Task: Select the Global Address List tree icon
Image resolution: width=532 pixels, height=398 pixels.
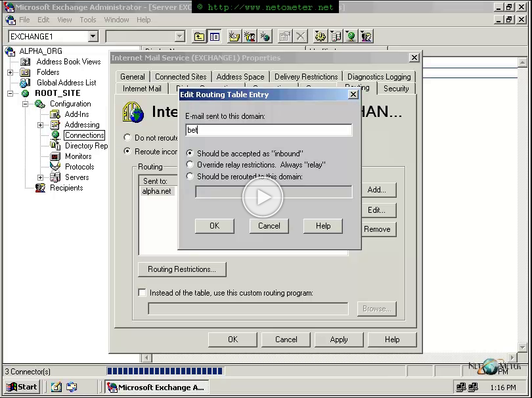Action: [x=25, y=83]
